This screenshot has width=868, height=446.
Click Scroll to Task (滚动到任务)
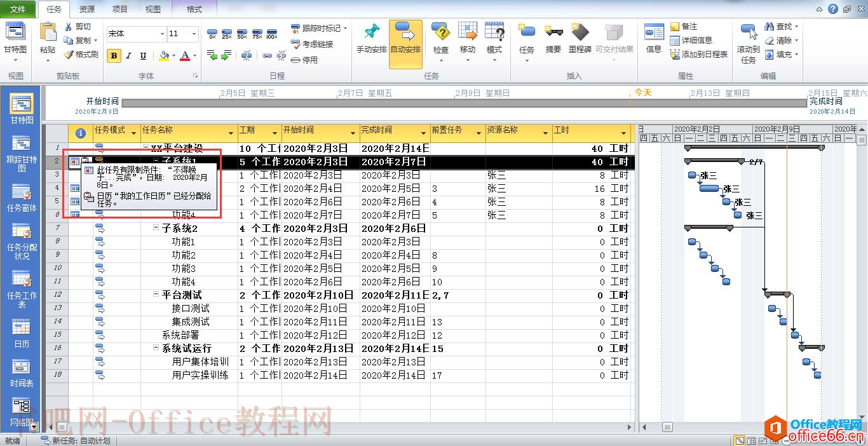pos(749,43)
